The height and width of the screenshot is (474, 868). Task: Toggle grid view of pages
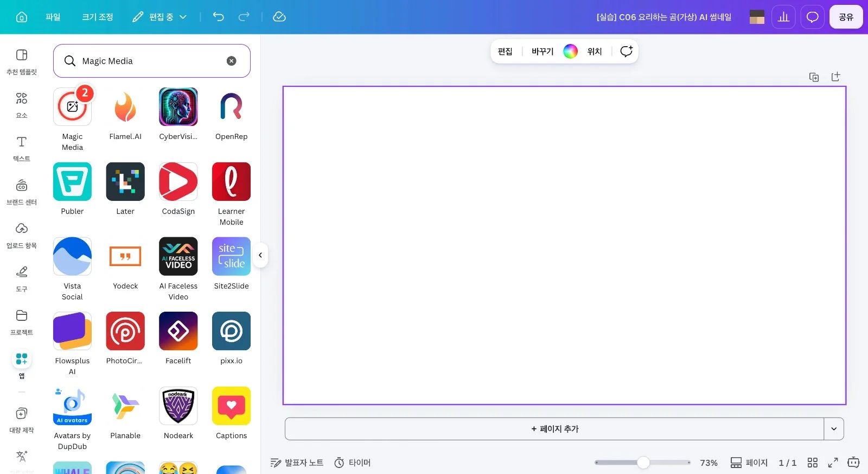coord(813,463)
